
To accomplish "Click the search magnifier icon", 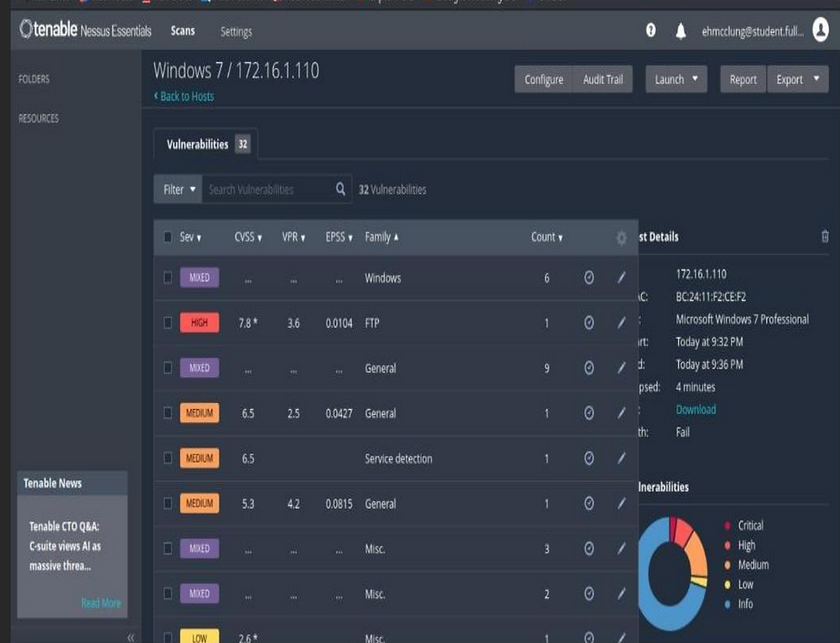I will [340, 189].
